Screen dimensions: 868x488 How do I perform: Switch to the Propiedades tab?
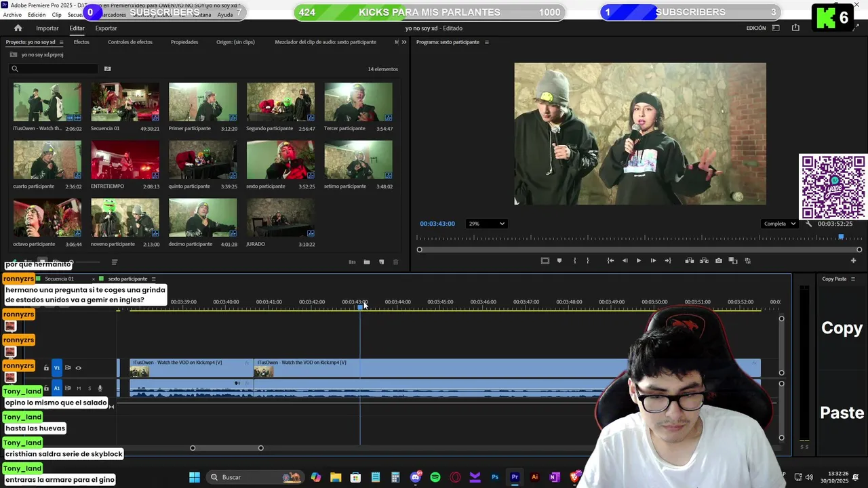click(x=184, y=42)
